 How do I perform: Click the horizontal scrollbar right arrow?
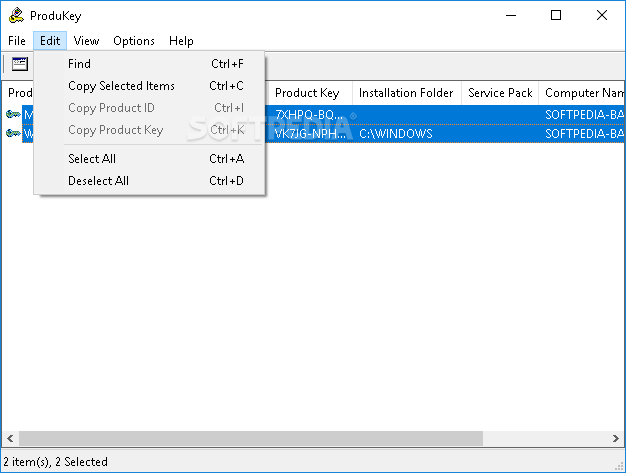click(616, 438)
